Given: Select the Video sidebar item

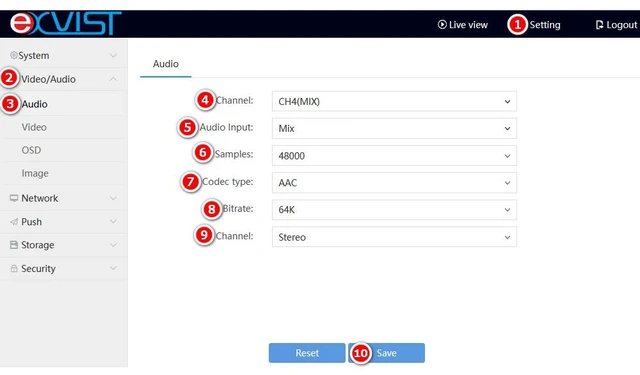Looking at the screenshot, I should (34, 127).
